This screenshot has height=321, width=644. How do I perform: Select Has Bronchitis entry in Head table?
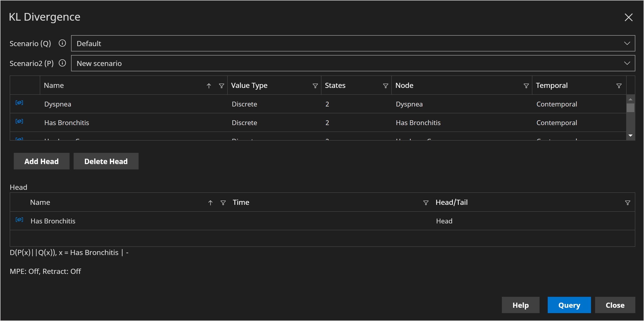click(x=53, y=221)
